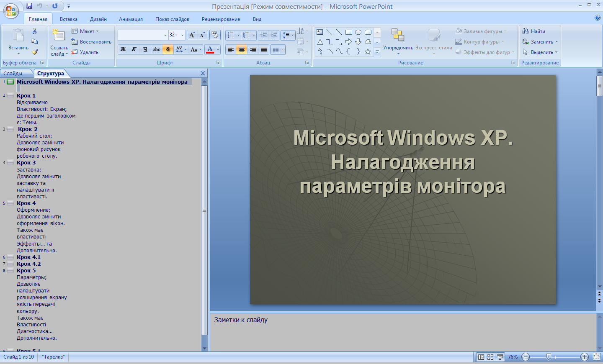Click the Восстановить reset button
The image size is (603, 364).
91,42
